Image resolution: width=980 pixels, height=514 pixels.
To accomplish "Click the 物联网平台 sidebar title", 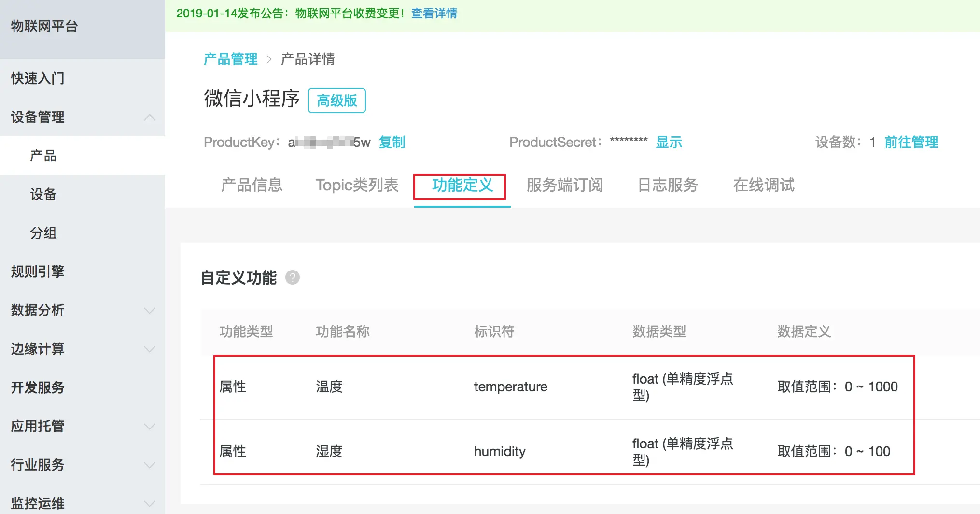I will 44,26.
